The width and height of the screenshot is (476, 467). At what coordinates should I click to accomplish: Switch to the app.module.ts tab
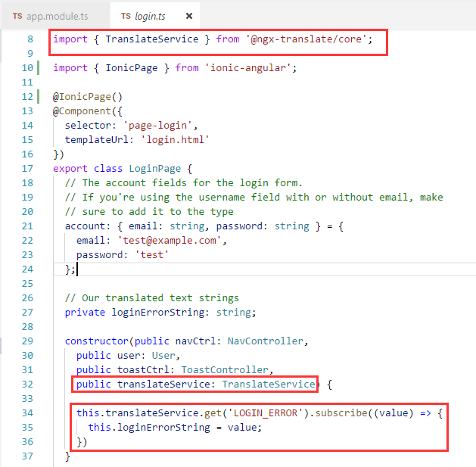pyautogui.click(x=55, y=16)
